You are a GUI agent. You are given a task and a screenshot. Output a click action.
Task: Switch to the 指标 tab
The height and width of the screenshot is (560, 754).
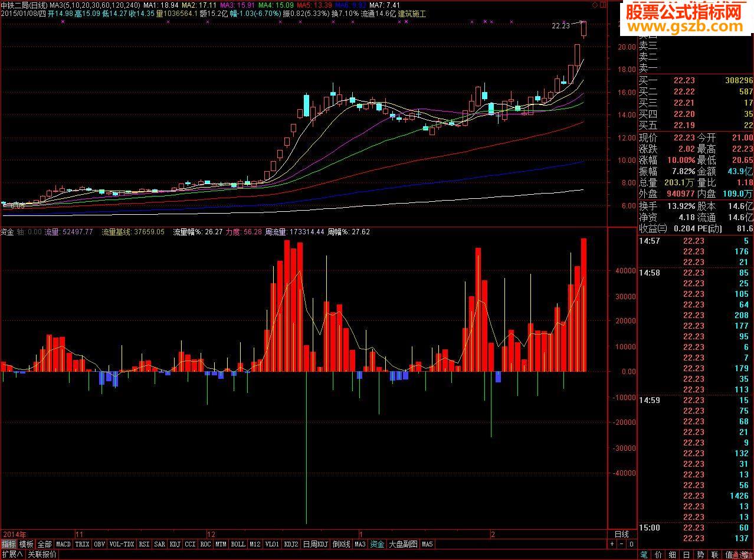click(x=8, y=544)
